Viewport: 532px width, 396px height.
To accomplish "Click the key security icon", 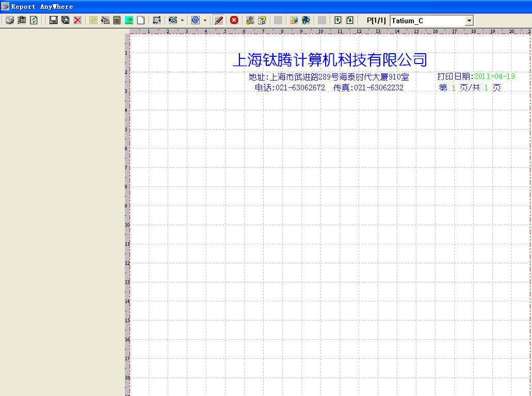I will tap(250, 20).
